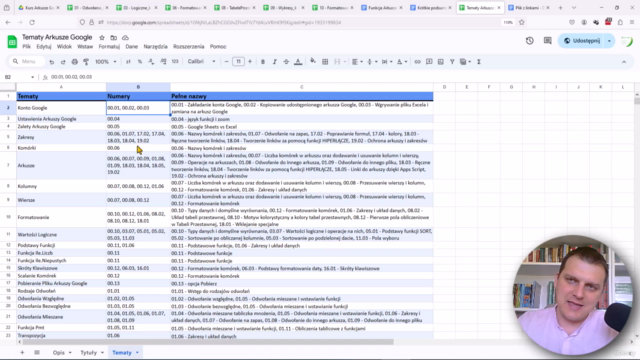
Task: Click the Udostępnij share button
Action: pyautogui.click(x=582, y=41)
